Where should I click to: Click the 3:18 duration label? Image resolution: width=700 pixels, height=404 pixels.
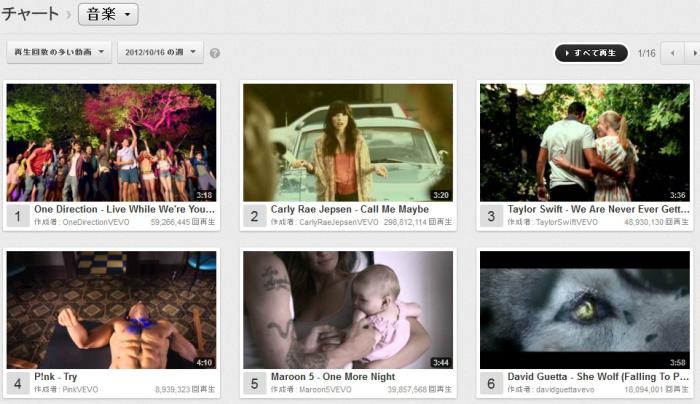(x=204, y=195)
